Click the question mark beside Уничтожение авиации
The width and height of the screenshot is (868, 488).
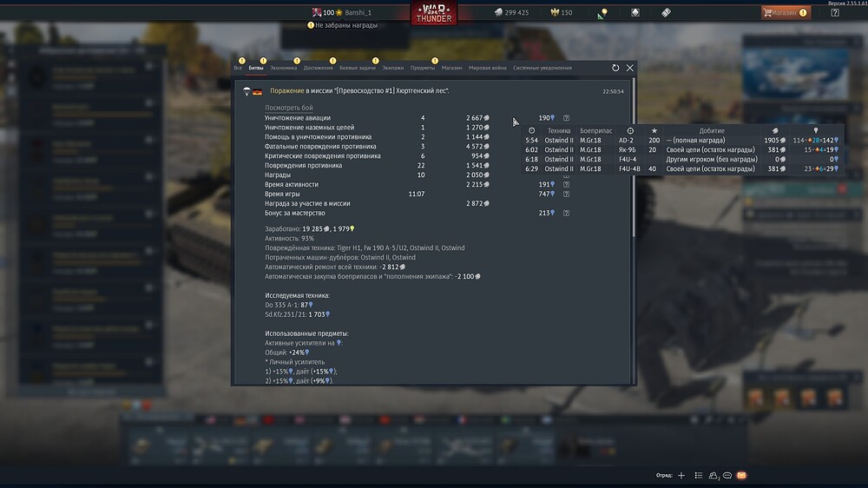(x=566, y=118)
